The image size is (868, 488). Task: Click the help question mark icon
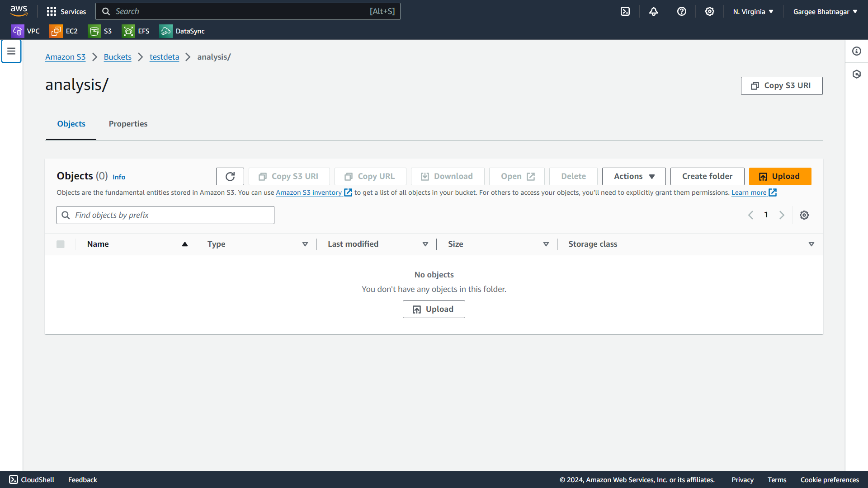682,12
